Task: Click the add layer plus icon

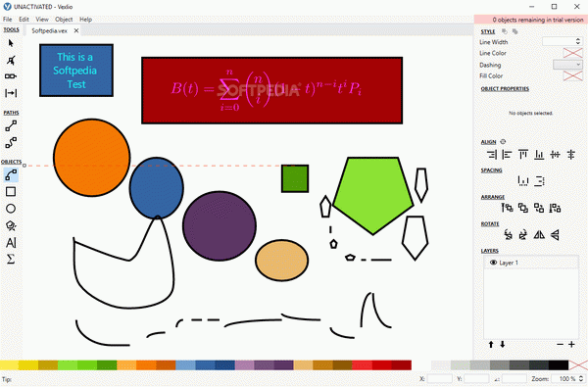Action: (x=571, y=344)
